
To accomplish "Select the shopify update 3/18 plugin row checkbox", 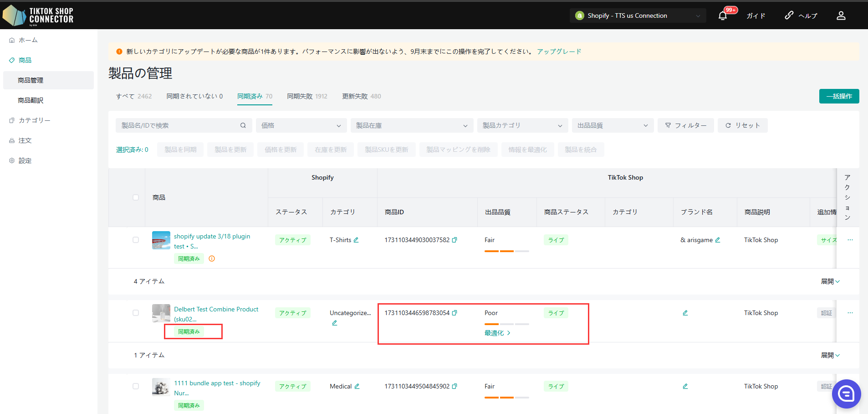I will [136, 240].
